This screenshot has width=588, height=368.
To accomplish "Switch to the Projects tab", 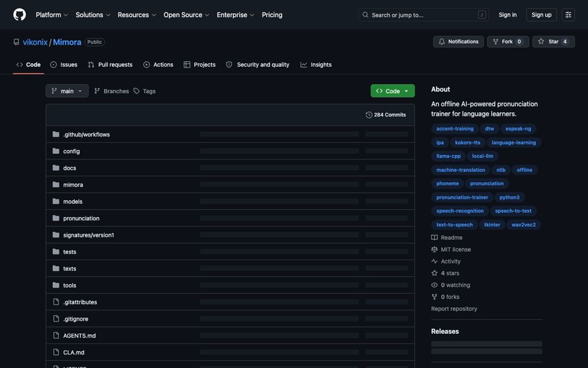I will click(200, 64).
